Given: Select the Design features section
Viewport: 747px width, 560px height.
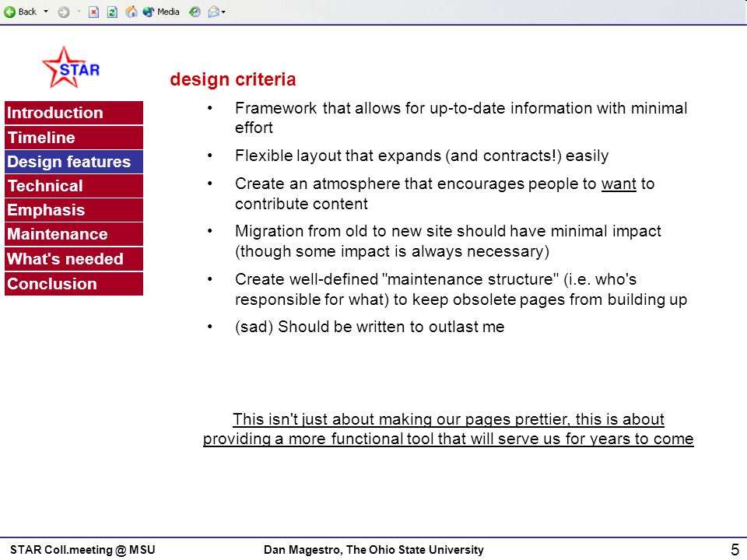Looking at the screenshot, I should click(74, 162).
